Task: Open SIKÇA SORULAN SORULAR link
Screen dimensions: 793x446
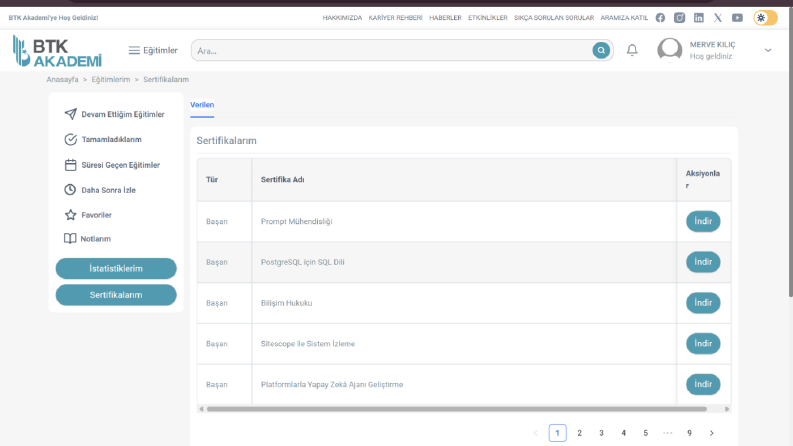Action: click(x=554, y=18)
